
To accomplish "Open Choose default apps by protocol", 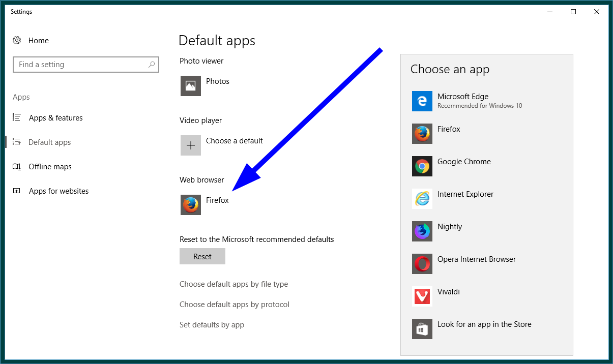I will pyautogui.click(x=235, y=305).
